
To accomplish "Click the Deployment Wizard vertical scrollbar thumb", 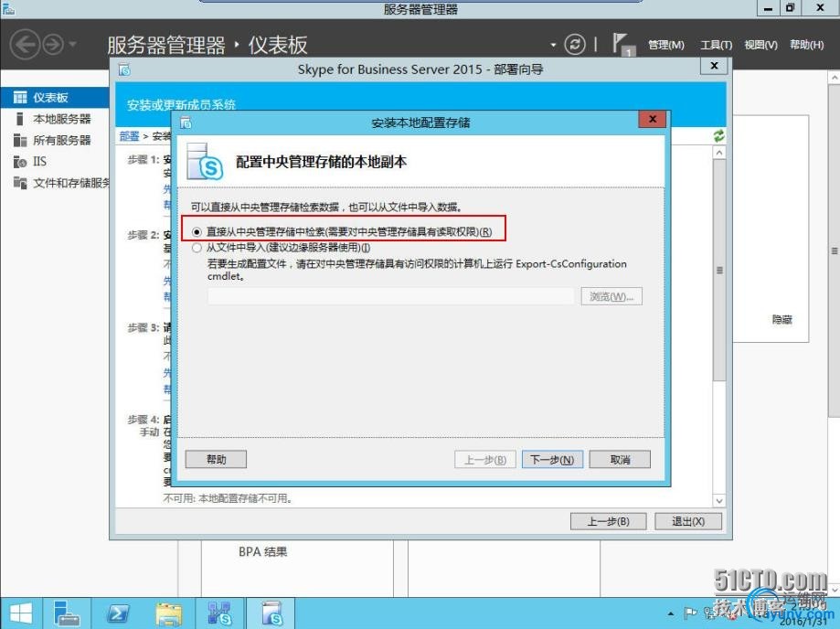I will pyautogui.click(x=719, y=271).
